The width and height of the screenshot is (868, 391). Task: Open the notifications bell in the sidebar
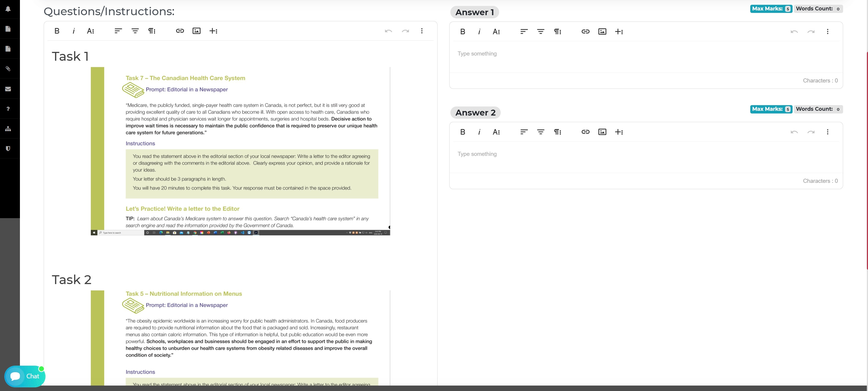pos(8,9)
